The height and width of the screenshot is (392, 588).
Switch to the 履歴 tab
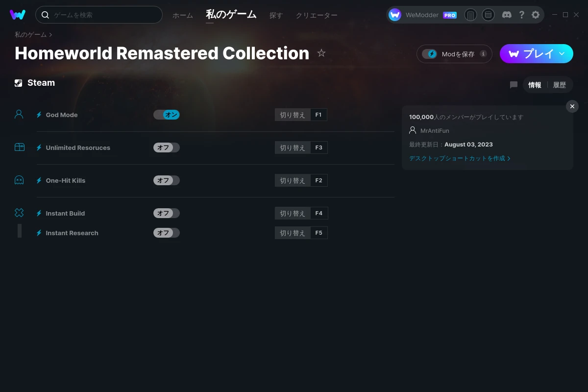tap(560, 85)
